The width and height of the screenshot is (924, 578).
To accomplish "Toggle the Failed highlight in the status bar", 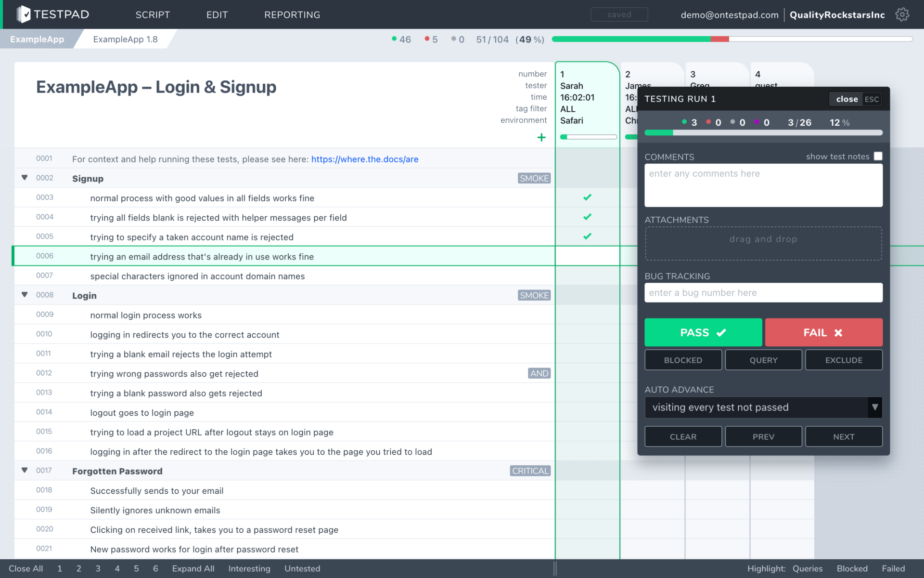I will click(x=894, y=568).
